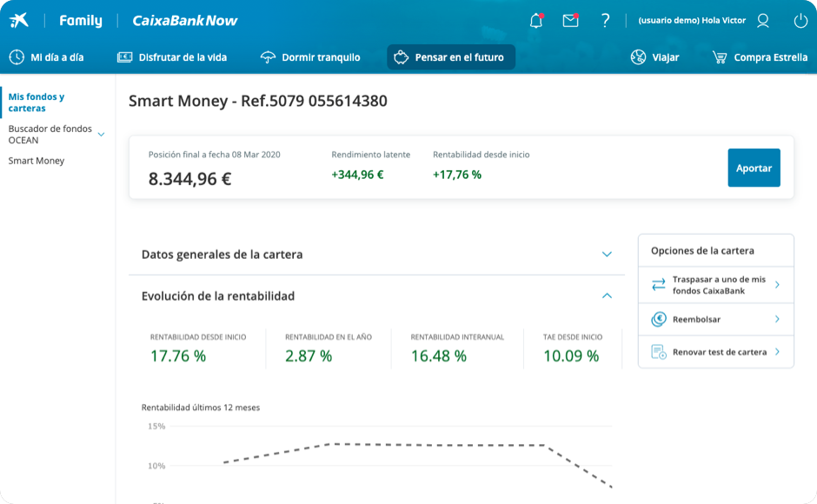Click Rentabilidad últimos 12 meses label
Image resolution: width=817 pixels, height=504 pixels.
201,408
